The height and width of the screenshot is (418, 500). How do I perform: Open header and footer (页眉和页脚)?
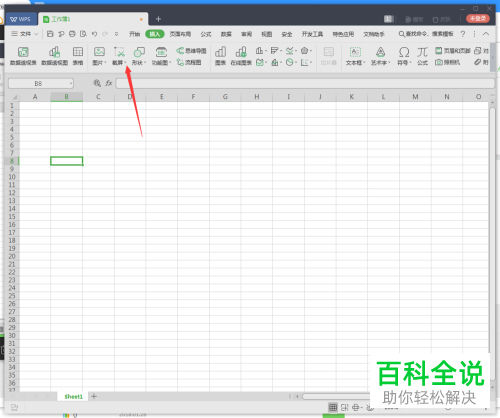(453, 51)
